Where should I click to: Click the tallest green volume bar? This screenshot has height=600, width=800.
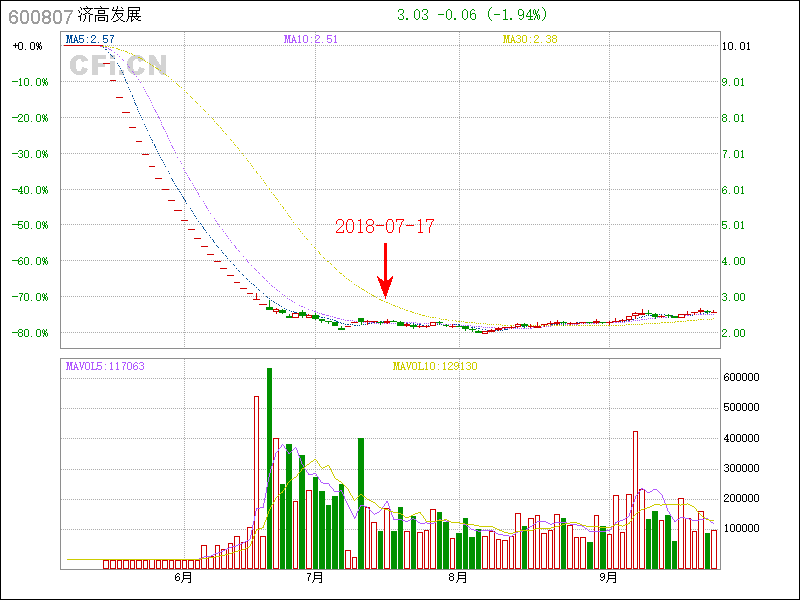pos(269,468)
